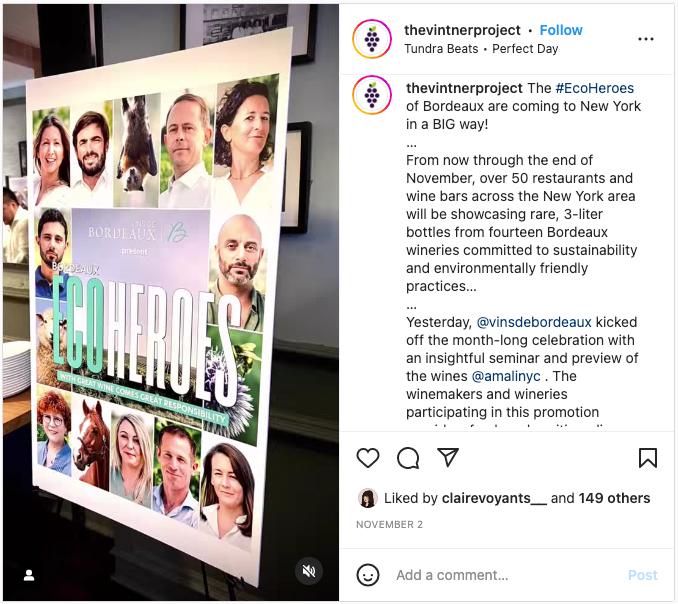Click the grape avatar beside caption
This screenshot has height=604, width=678.
pyautogui.click(x=372, y=95)
